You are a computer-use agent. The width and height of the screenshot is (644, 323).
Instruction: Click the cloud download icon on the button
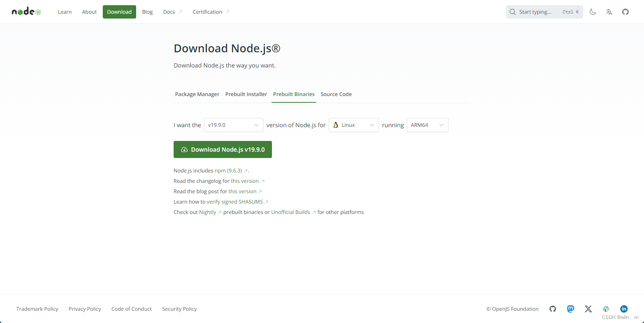(184, 149)
